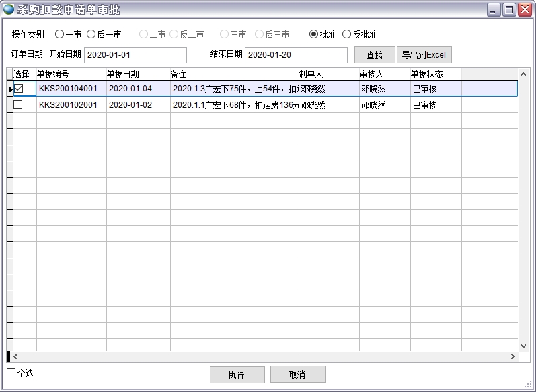Click 导出到Excel export button
Viewport: 536px width, 392px height.
424,55
